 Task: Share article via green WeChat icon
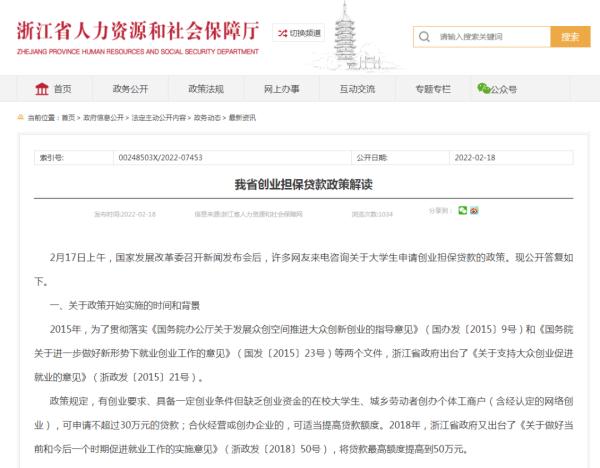pos(463,210)
